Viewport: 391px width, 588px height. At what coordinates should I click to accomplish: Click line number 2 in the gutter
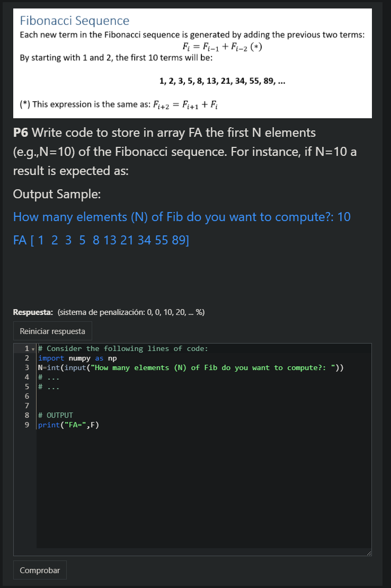[26, 358]
